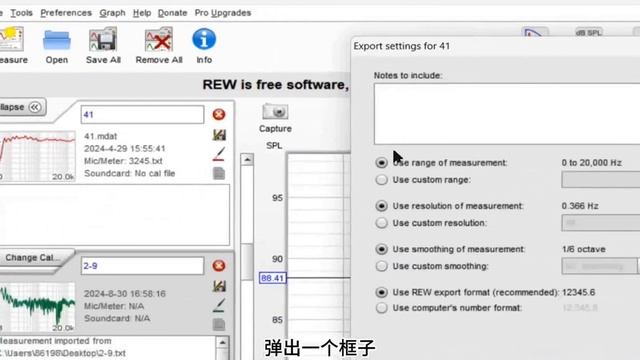Image resolution: width=640 pixels, height=360 pixels.
Task: Remove measurement 2-9 with red X icon
Action: click(x=219, y=266)
